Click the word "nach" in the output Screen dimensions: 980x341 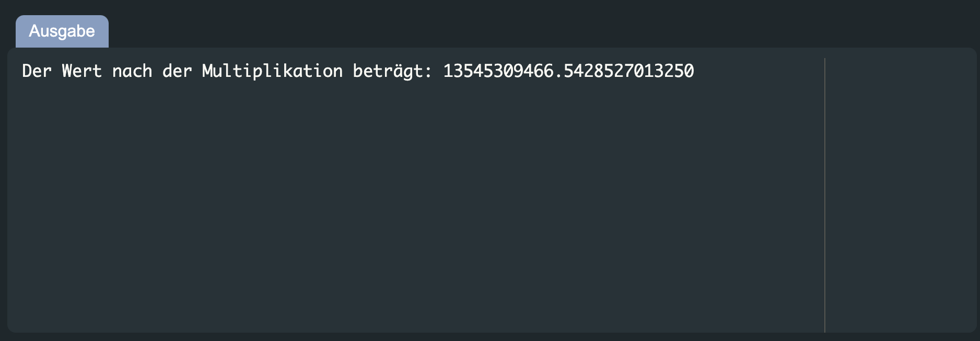tap(132, 71)
